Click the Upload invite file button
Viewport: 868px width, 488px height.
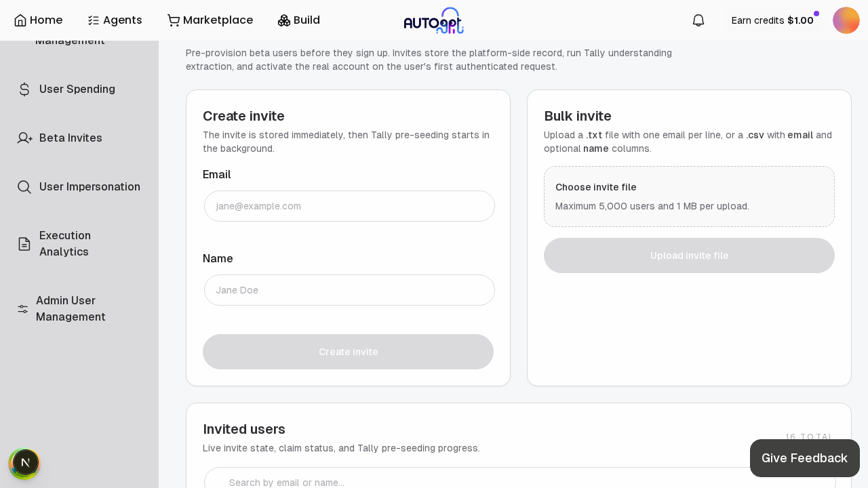[x=689, y=256]
